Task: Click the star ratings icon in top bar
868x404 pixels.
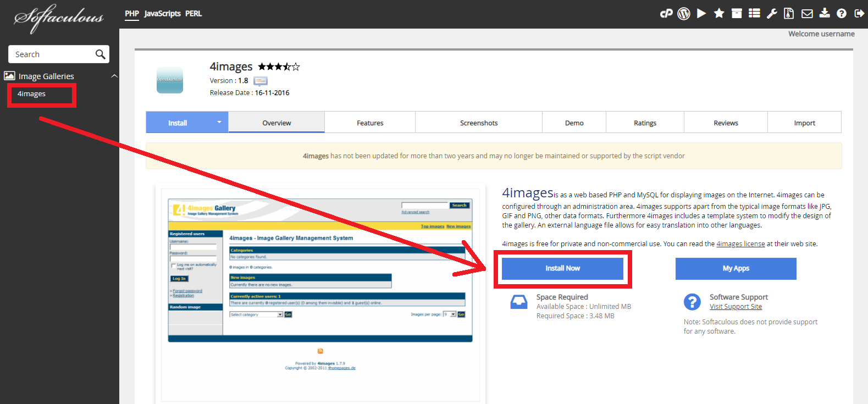Action: pos(719,14)
